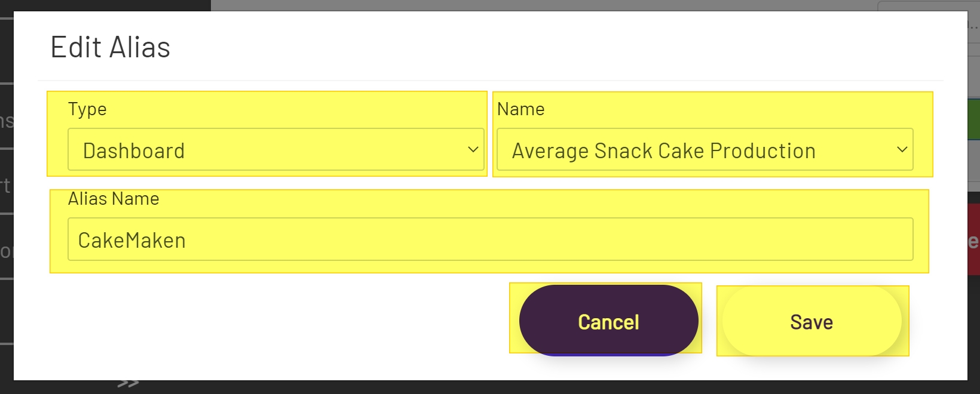Click the dimmed backdrop above the dialog
This screenshot has height=394, width=980.
click(x=538, y=5)
